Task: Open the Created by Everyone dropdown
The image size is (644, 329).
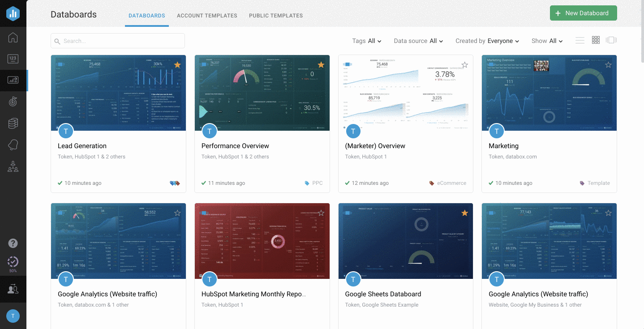Action: pyautogui.click(x=487, y=41)
